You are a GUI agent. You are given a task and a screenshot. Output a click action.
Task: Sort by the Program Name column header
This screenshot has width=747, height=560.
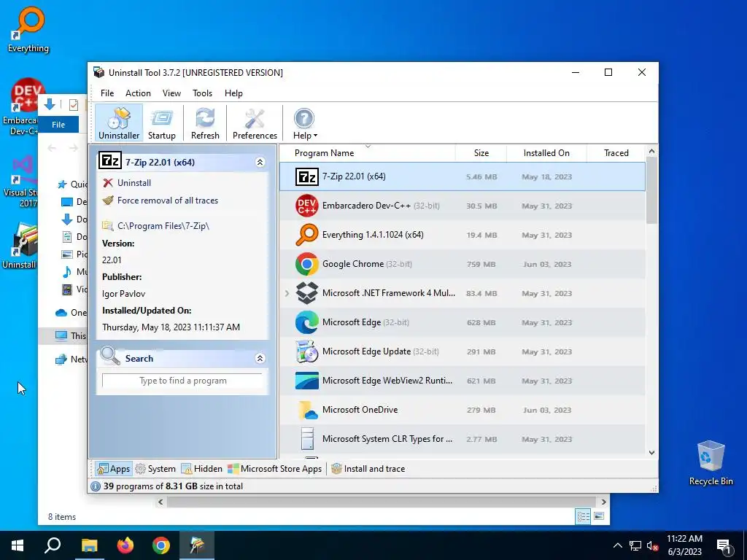click(368, 153)
